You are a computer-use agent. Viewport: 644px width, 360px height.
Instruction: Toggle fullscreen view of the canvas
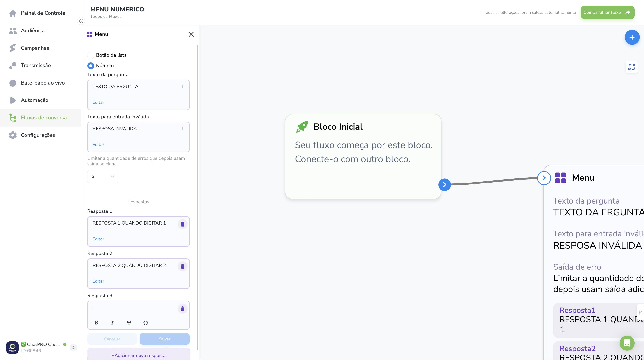click(632, 67)
